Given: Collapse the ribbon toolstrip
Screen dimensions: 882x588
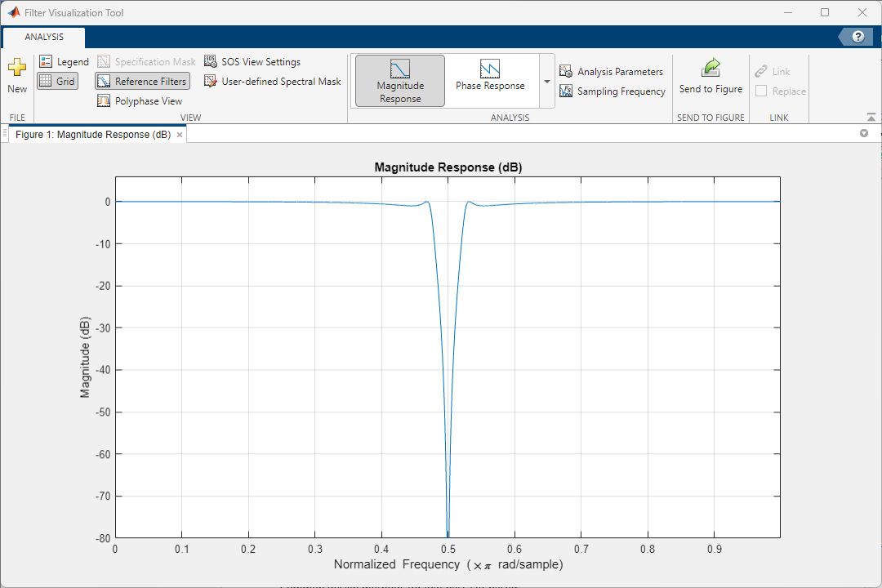Looking at the screenshot, I should pyautogui.click(x=871, y=117).
